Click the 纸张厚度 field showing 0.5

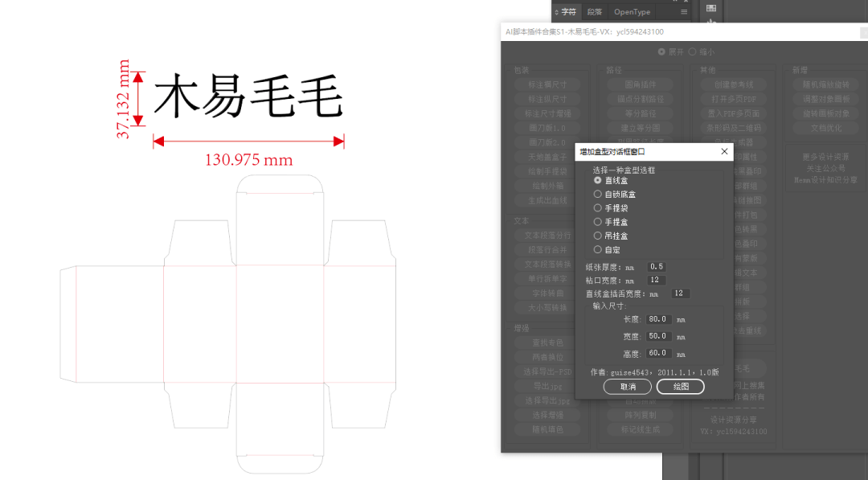coord(656,267)
